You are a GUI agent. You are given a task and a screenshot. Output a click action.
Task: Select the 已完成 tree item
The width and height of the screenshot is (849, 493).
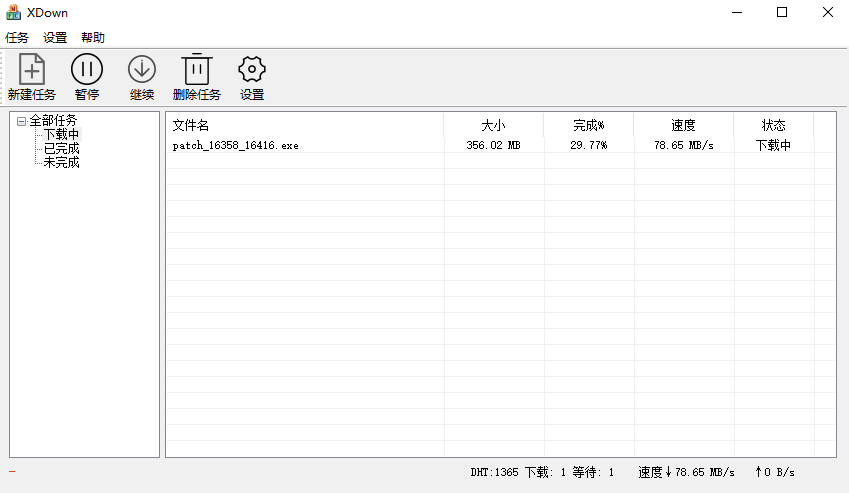coord(61,148)
